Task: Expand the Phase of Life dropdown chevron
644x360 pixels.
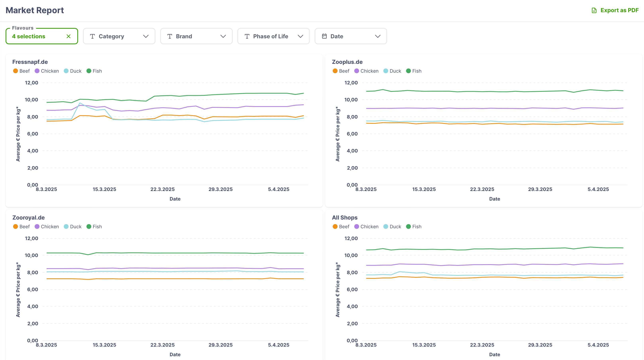Action: (300, 36)
